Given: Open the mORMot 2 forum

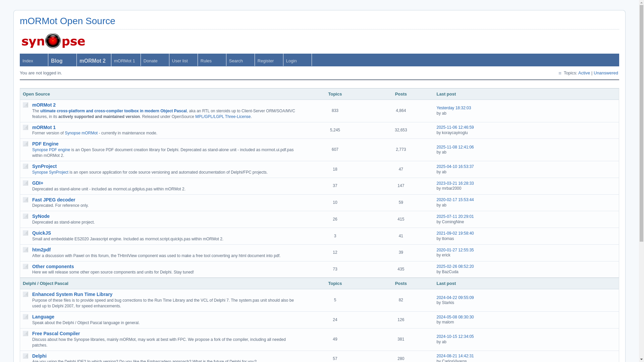Looking at the screenshot, I should [x=44, y=105].
